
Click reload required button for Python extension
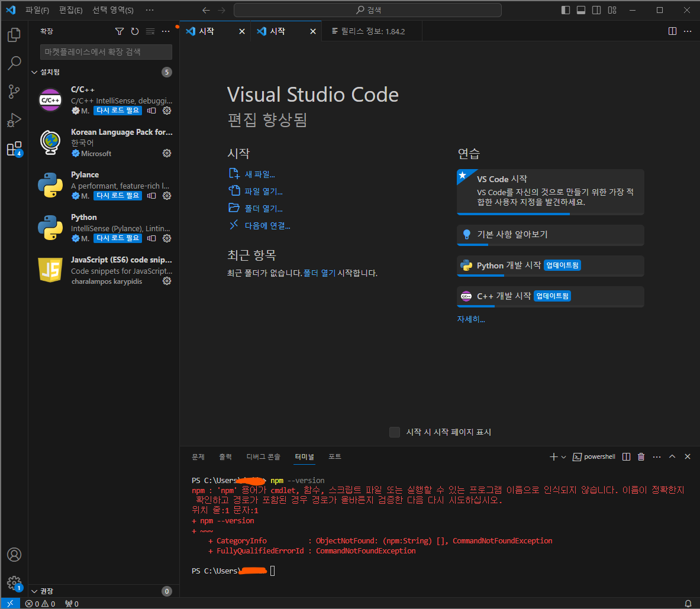pyautogui.click(x=118, y=238)
